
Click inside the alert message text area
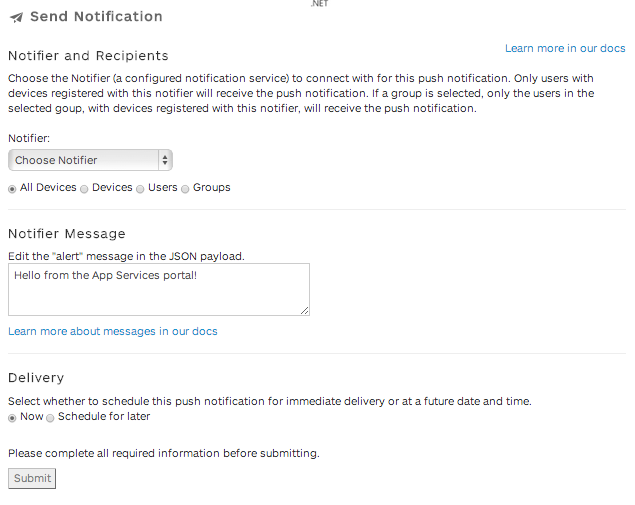coord(158,288)
